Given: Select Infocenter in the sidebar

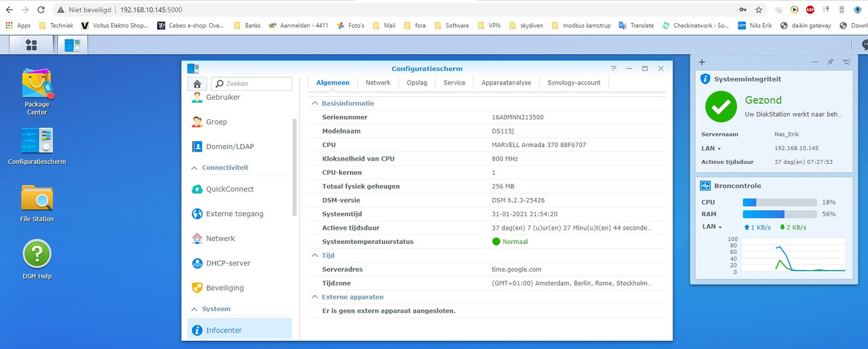Looking at the screenshot, I should [x=240, y=330].
